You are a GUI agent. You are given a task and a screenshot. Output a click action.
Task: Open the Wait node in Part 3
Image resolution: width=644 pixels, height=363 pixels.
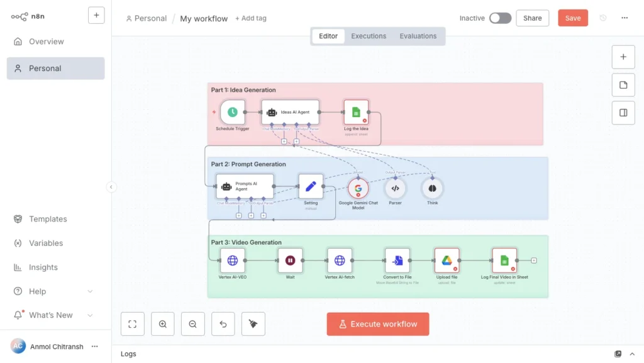click(290, 261)
